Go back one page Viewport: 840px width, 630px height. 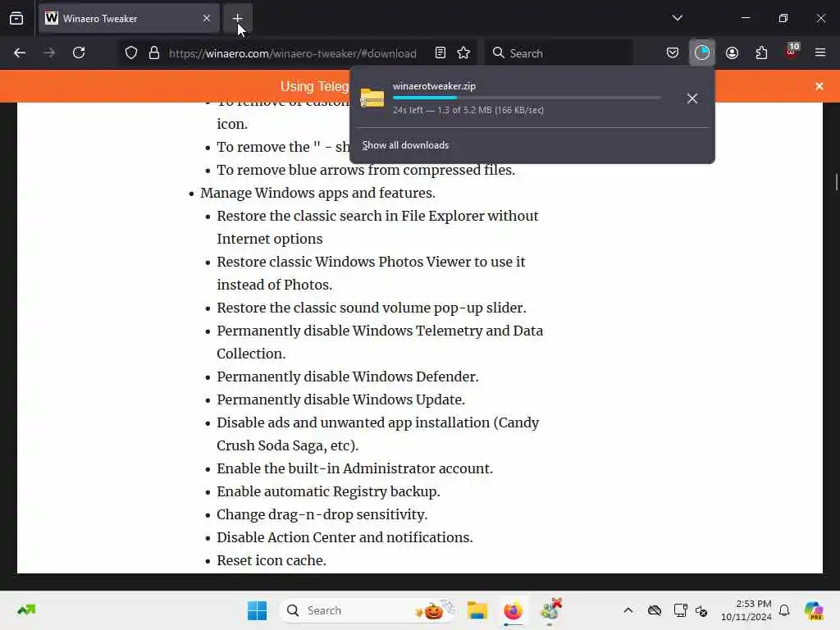[x=20, y=52]
